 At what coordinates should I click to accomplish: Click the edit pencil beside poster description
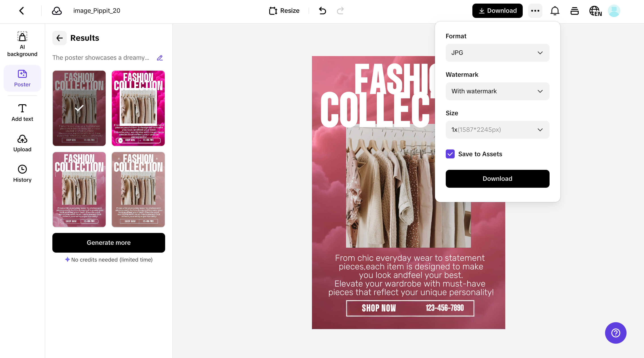click(160, 58)
